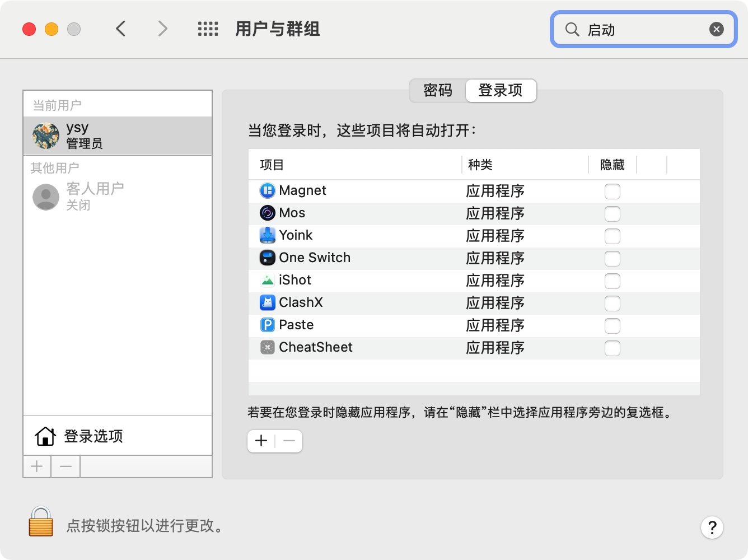Screen dimensions: 748x560
Task: Switch to the 密码 tab
Action: 438,91
